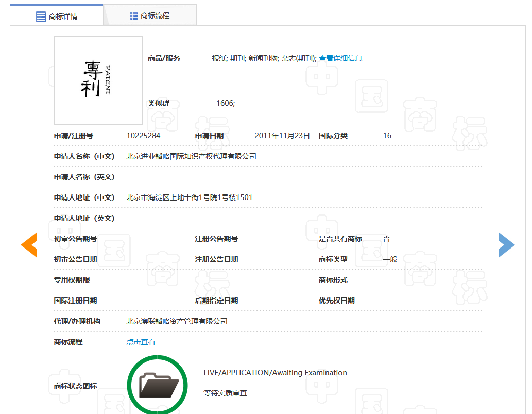
Task: Select status text LIVE/APPLICATION/Awaiting Examination
Action: tap(275, 373)
